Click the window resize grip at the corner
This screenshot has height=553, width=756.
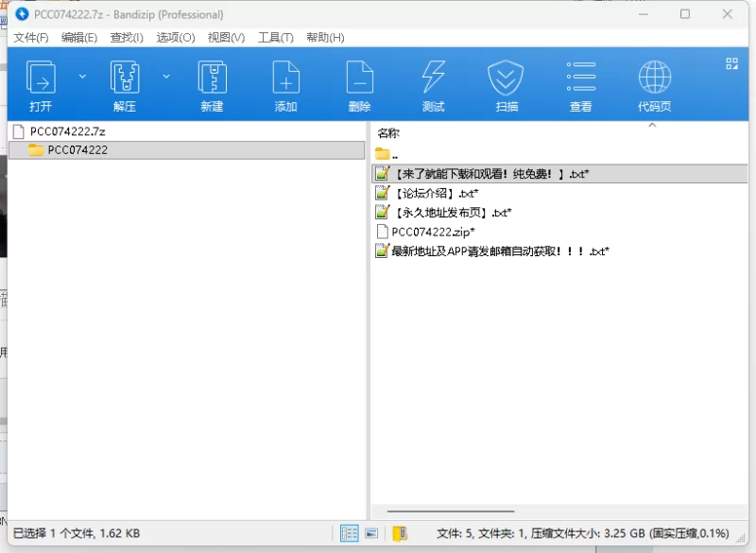(x=741, y=538)
